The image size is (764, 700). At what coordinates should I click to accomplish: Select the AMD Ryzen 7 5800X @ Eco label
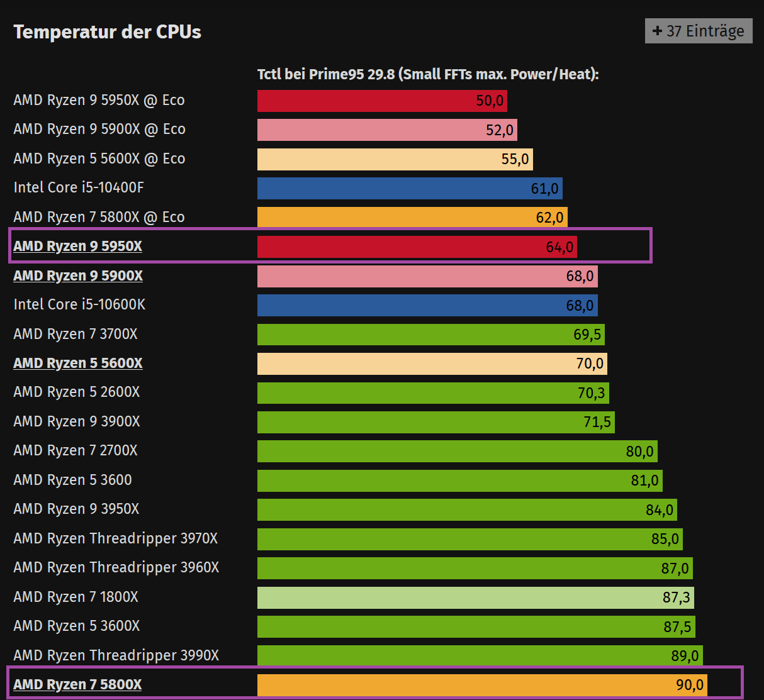(x=99, y=217)
